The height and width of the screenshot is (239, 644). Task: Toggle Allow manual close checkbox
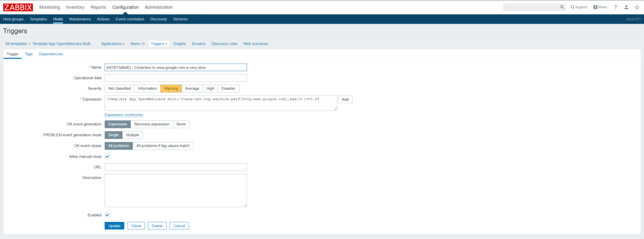107,157
